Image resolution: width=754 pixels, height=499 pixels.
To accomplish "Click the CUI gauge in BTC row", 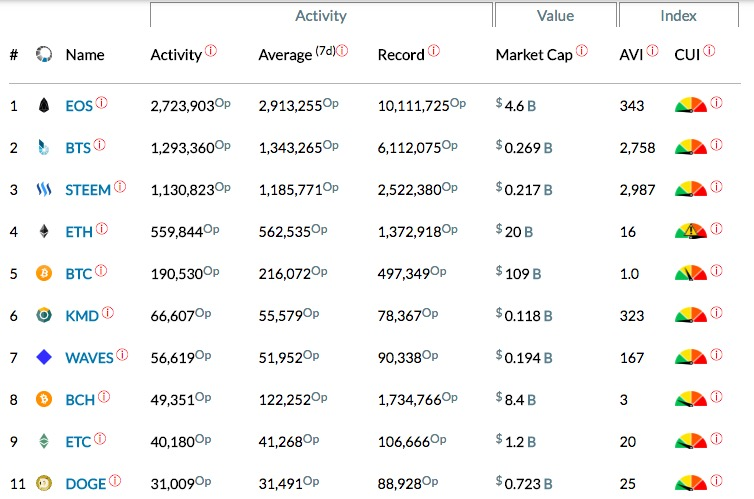I will (x=691, y=273).
